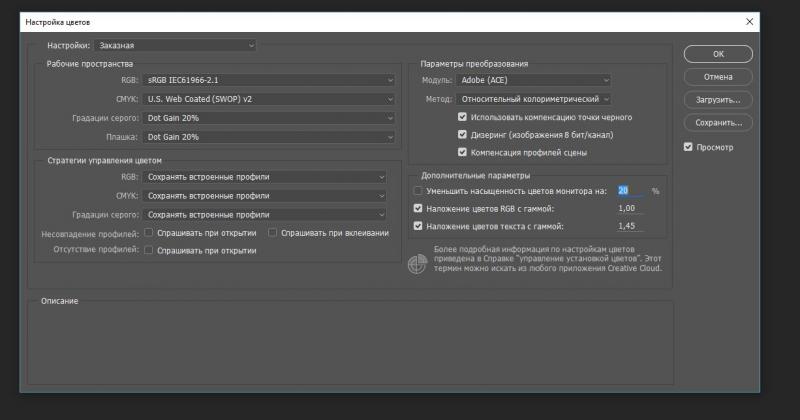Click the monitor desaturation percent field
Viewport: 800px width, 420px height.
click(x=630, y=191)
